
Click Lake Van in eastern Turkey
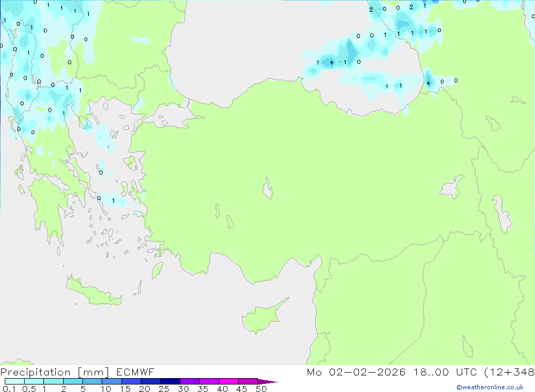[x=452, y=188]
